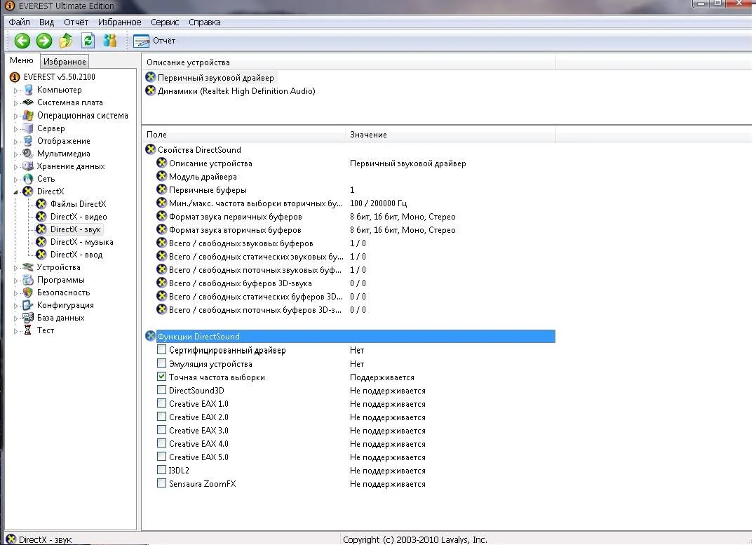Click the Отчёт report toolbar button
This screenshot has width=756, height=545.
(x=154, y=41)
